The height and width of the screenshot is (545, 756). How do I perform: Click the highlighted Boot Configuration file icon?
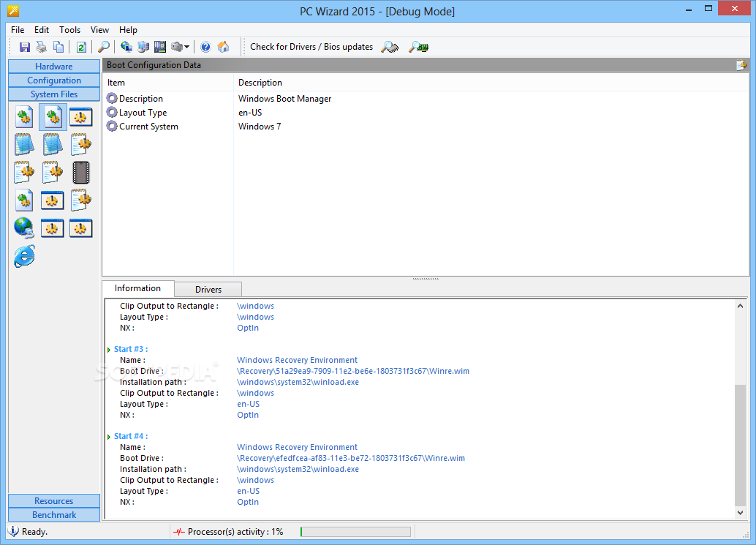[53, 117]
